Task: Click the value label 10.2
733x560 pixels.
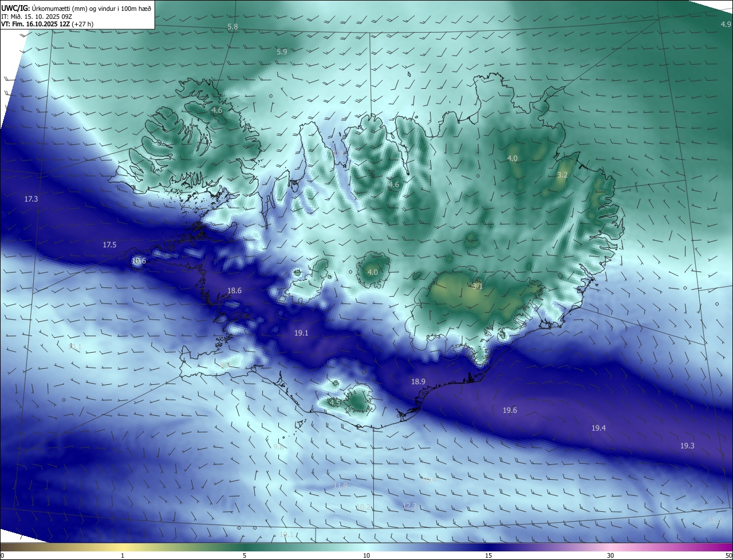Action: click(x=362, y=507)
